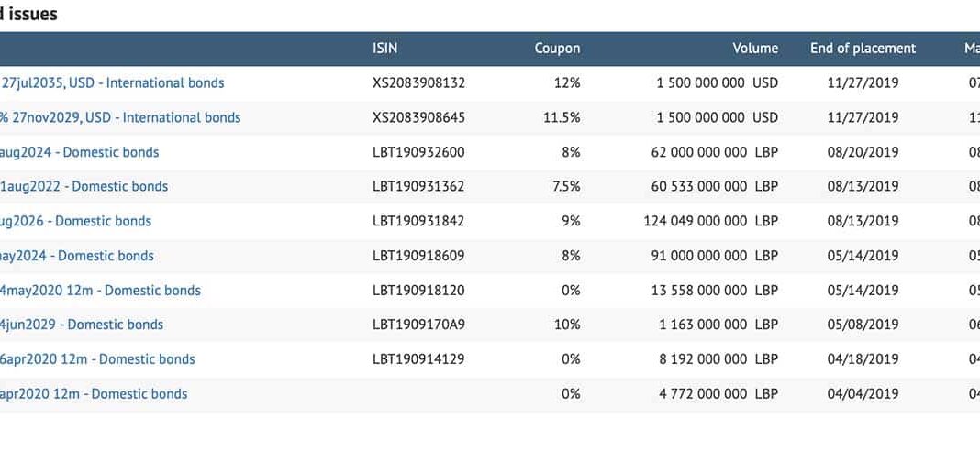Click the ISIN column header

(385, 49)
